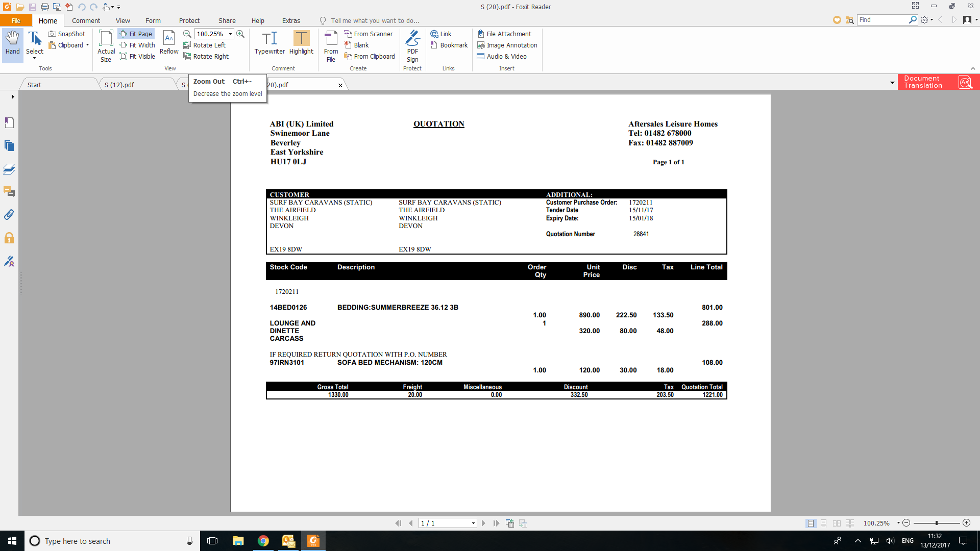Activate the Highlight tool
The height and width of the screenshot is (551, 980).
coord(301,43)
